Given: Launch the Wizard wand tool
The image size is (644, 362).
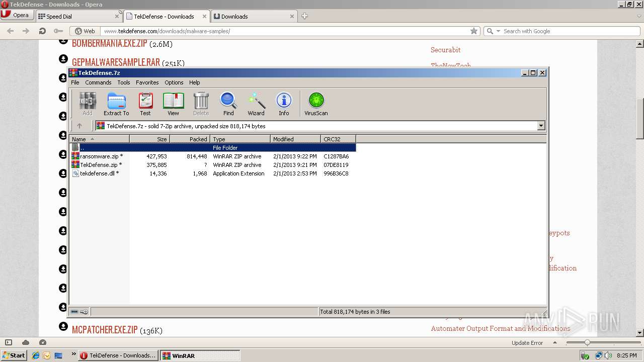Looking at the screenshot, I should pyautogui.click(x=256, y=104).
